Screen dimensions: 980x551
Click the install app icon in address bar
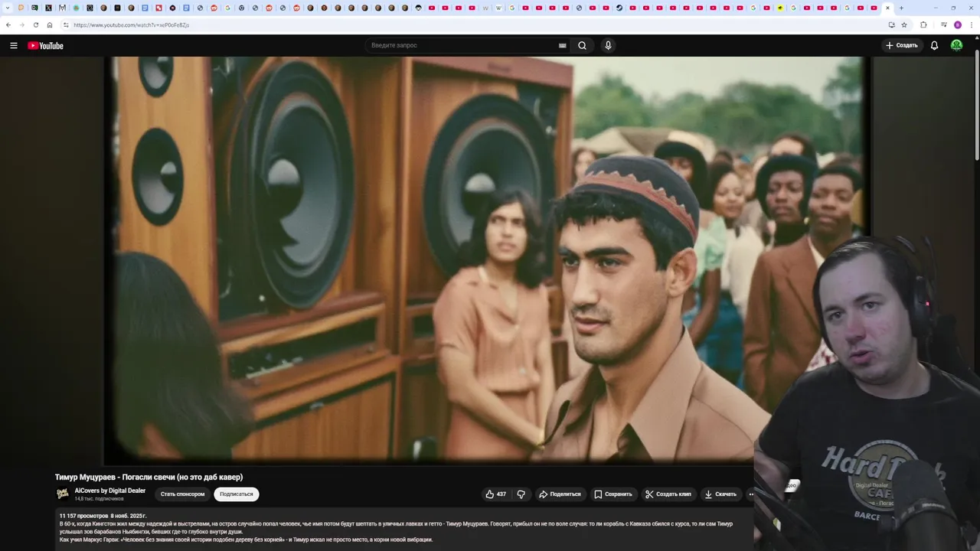[891, 24]
